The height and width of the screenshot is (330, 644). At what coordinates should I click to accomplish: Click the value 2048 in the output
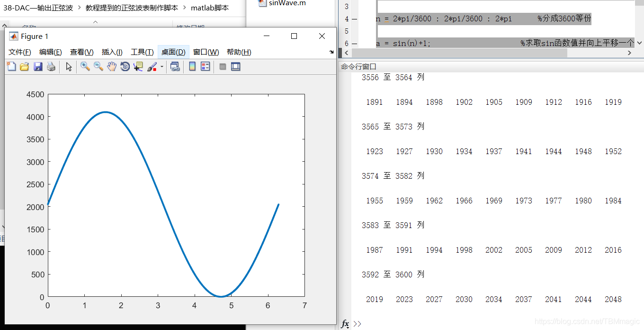pos(613,299)
